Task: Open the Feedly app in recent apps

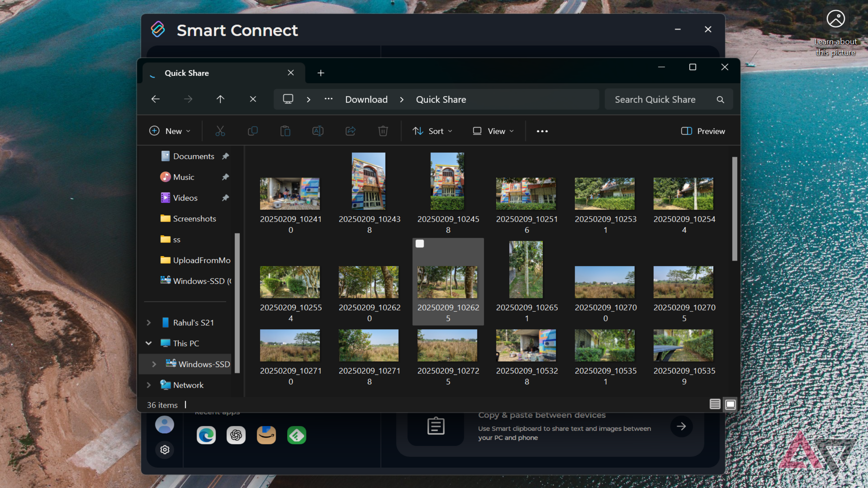Action: tap(297, 435)
